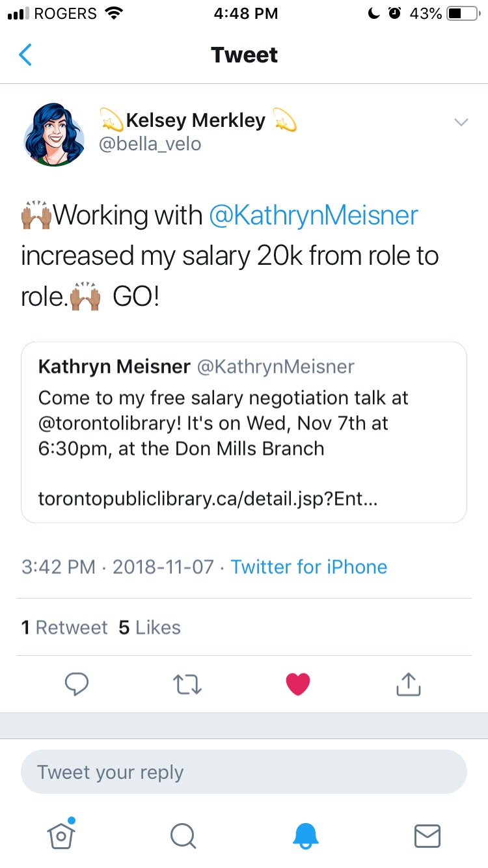Tap the @bella_velo username
Image resolution: width=488 pixels, height=868 pixels.
(x=150, y=143)
